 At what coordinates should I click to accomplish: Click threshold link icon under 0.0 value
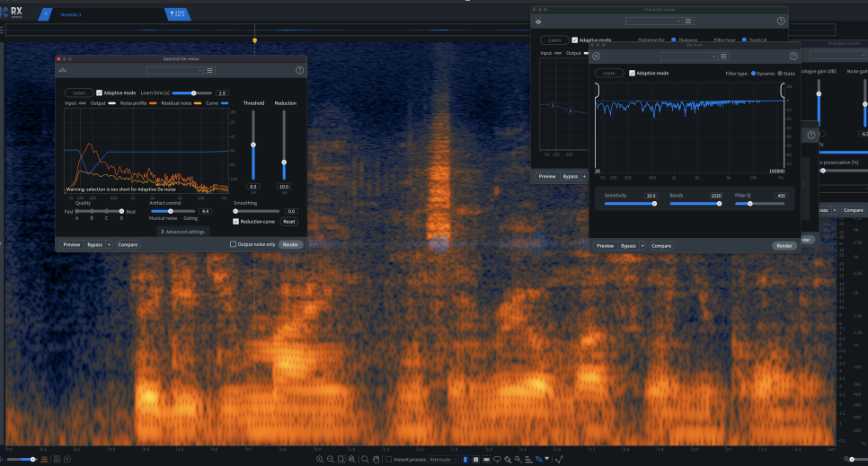(253, 193)
